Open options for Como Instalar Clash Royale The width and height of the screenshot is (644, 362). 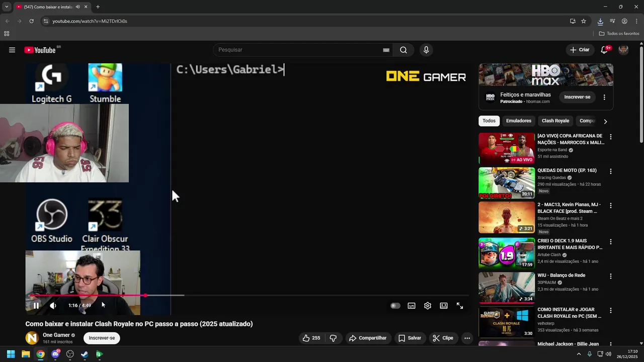click(611, 311)
